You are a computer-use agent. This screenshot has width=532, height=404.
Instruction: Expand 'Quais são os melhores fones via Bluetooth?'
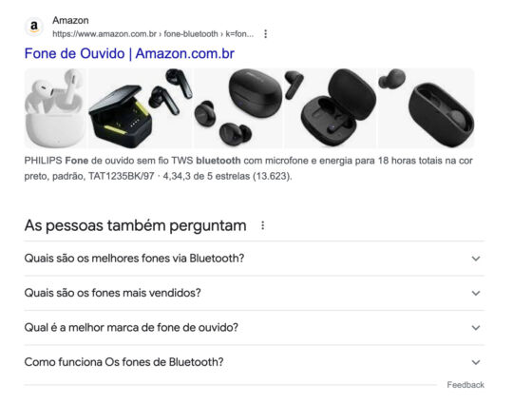[x=255, y=259]
